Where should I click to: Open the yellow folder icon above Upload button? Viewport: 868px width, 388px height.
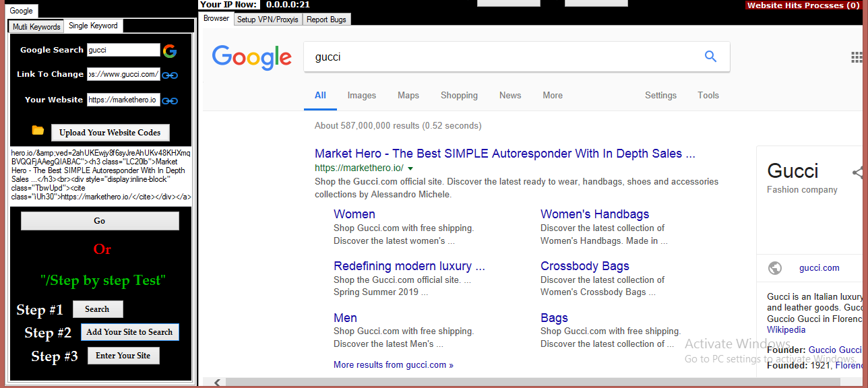click(x=38, y=131)
